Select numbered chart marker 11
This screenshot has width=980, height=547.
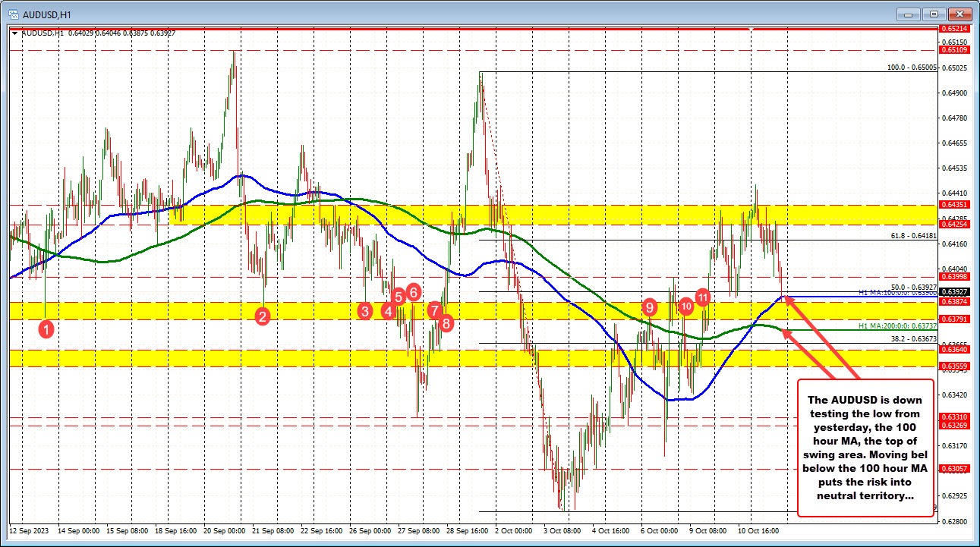pyautogui.click(x=702, y=297)
